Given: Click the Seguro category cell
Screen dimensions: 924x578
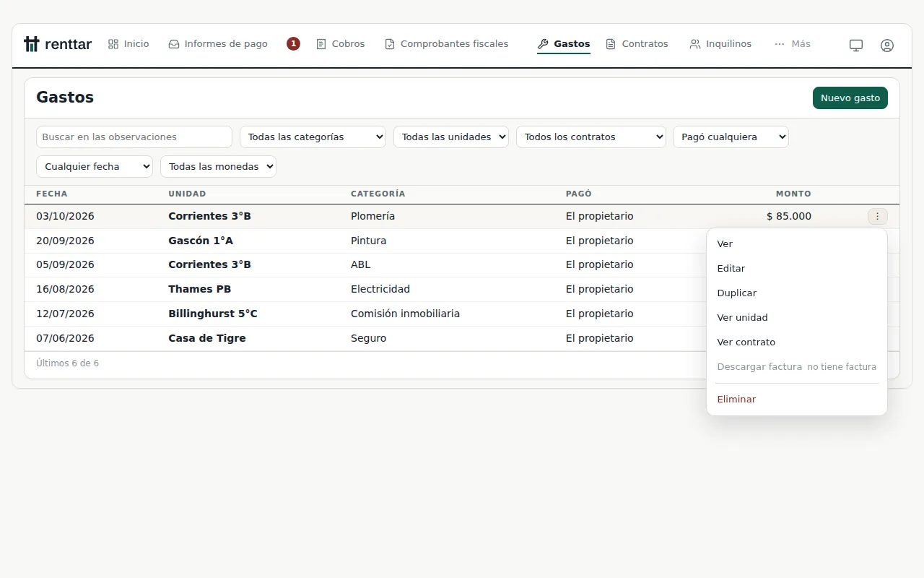Looking at the screenshot, I should coord(368,338).
